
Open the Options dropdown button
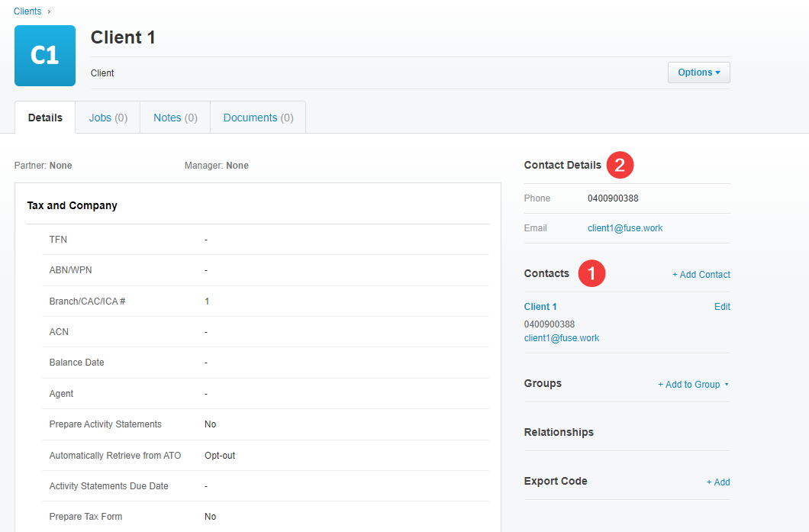(x=698, y=73)
